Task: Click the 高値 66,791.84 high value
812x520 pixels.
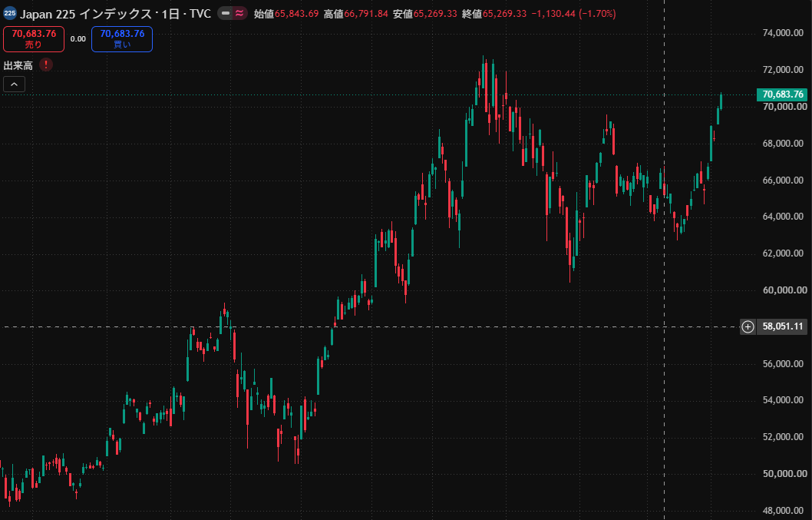Action: [x=356, y=14]
